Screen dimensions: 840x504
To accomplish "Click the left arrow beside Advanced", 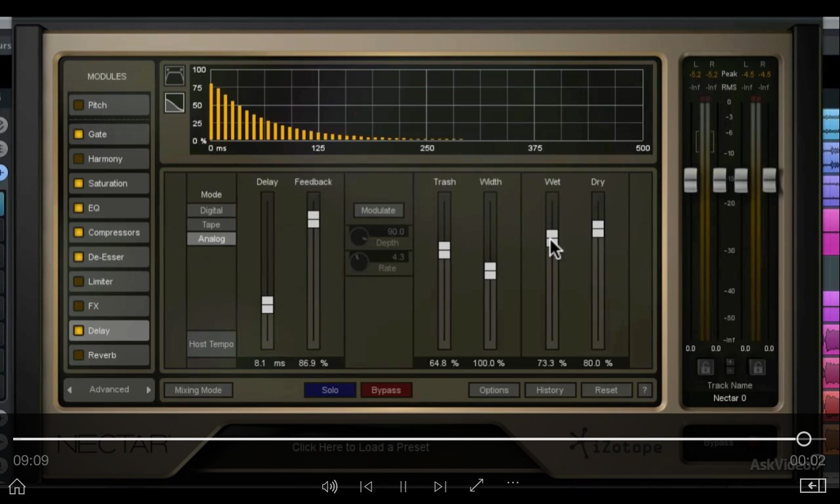I will coord(70,390).
